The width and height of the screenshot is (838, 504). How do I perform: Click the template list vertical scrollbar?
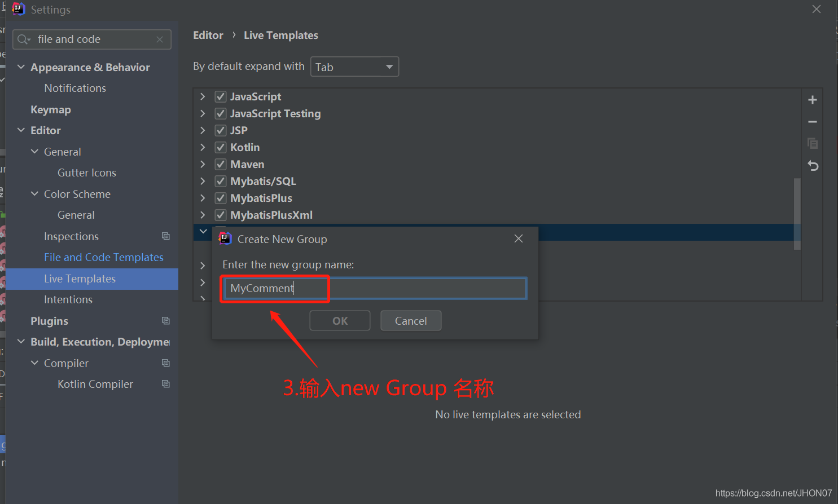coord(797,214)
